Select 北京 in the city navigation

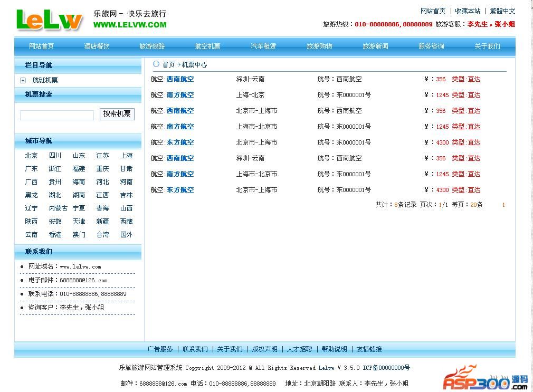click(31, 156)
